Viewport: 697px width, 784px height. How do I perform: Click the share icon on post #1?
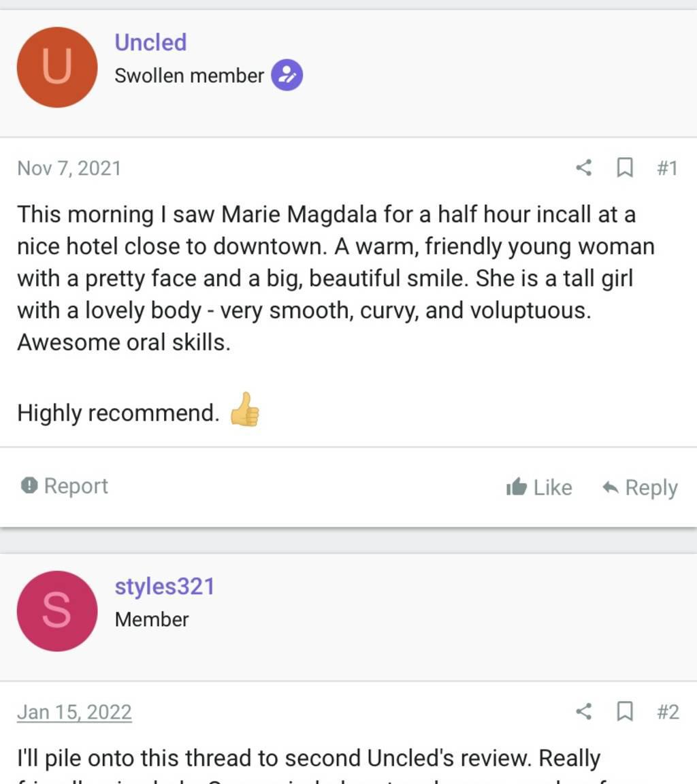pos(583,167)
